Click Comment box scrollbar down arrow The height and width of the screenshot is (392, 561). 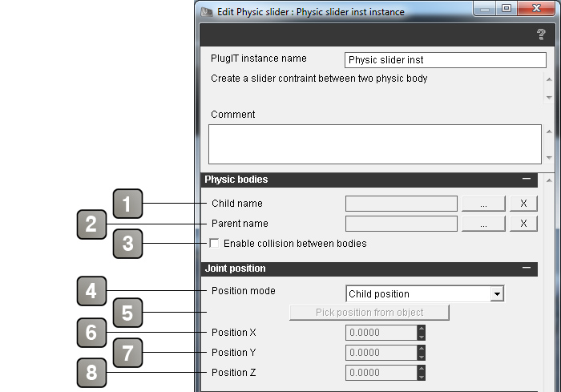coord(549,157)
